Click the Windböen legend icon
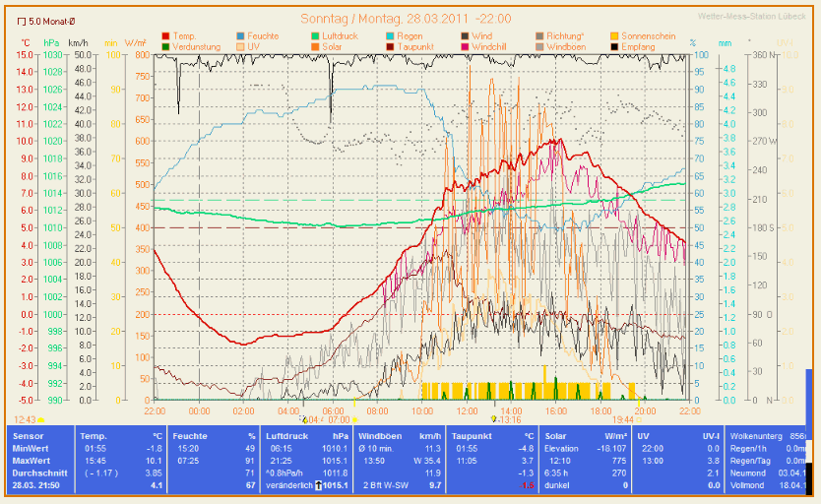The height and width of the screenshot is (504, 821). [x=539, y=46]
